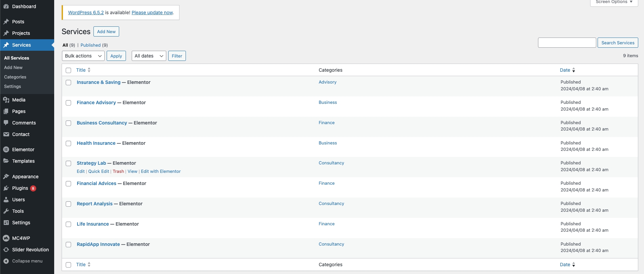
Task: Click the search services text field
Action: [567, 43]
